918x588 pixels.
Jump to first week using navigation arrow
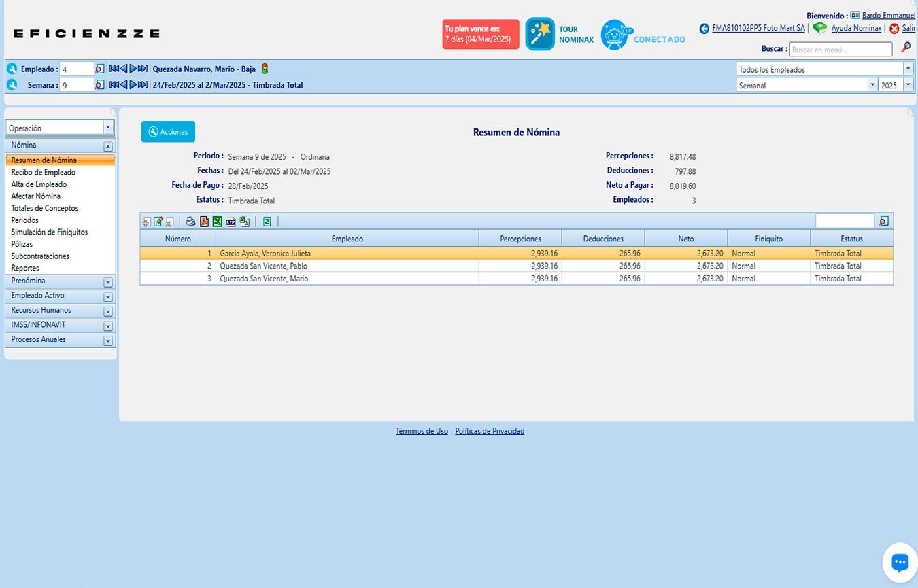[114, 85]
